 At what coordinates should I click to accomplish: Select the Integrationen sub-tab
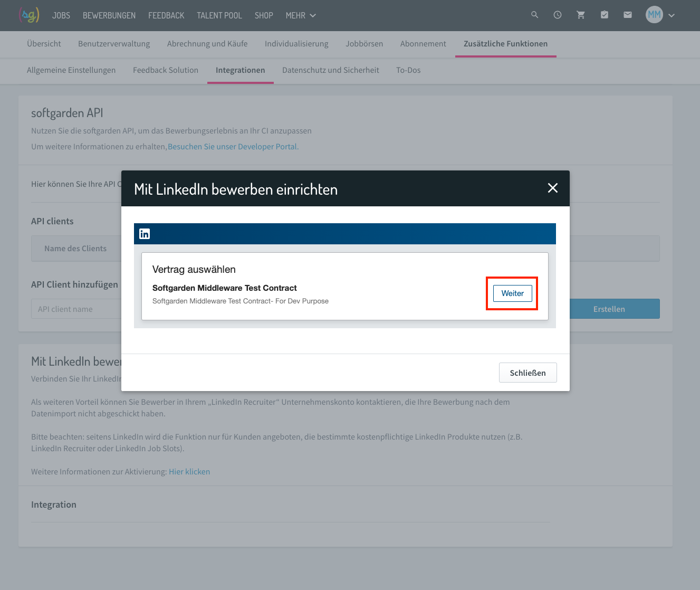241,70
